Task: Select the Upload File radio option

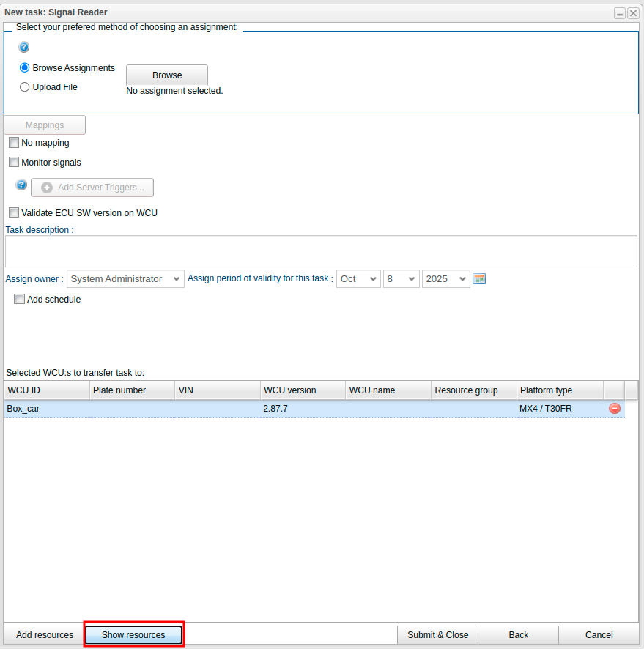Action: 25,87
